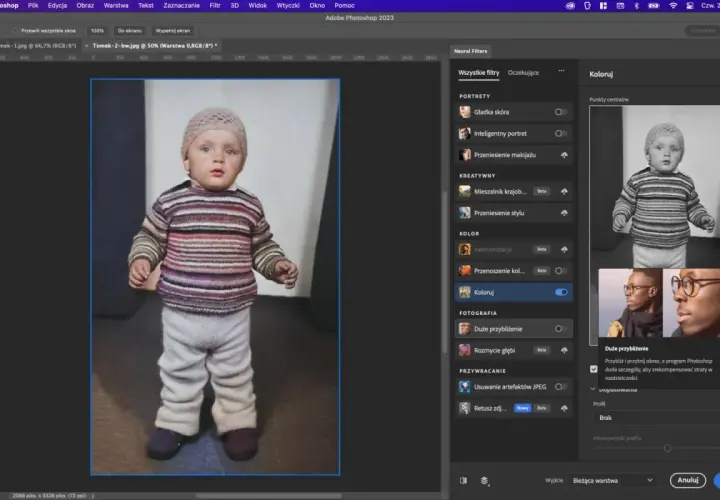
Task: Download the Retusz zdjęć filter via cloud icon
Action: click(x=564, y=408)
